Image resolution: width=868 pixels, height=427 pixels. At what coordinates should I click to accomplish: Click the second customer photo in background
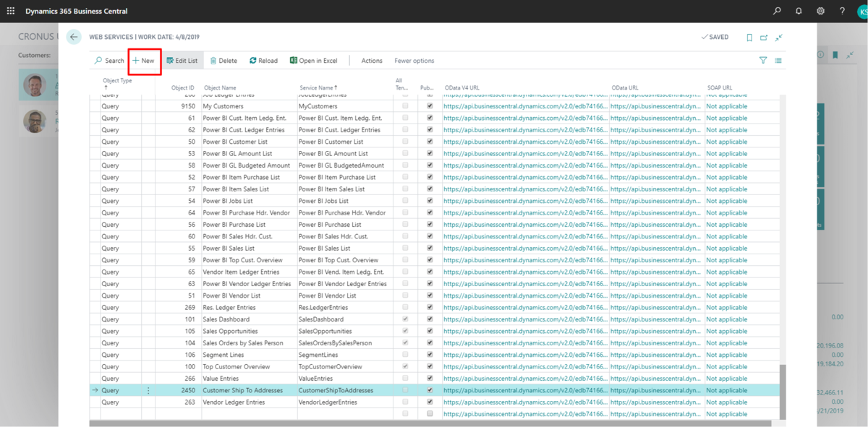(x=34, y=121)
